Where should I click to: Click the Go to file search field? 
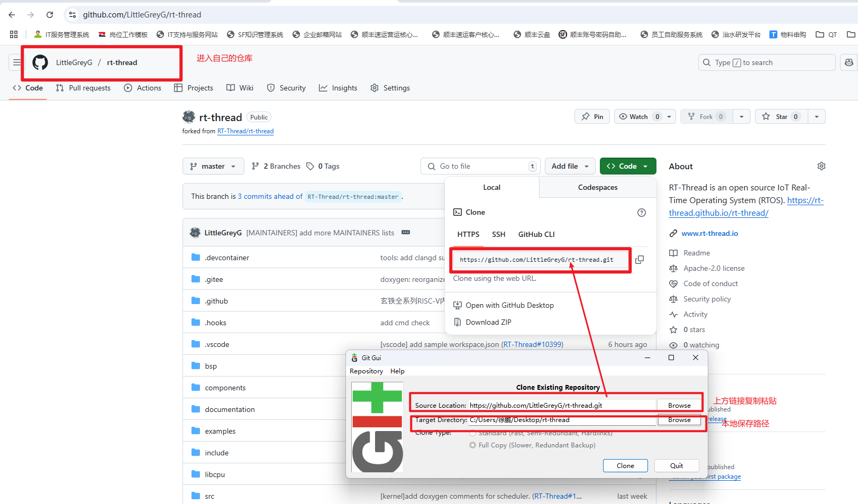480,166
